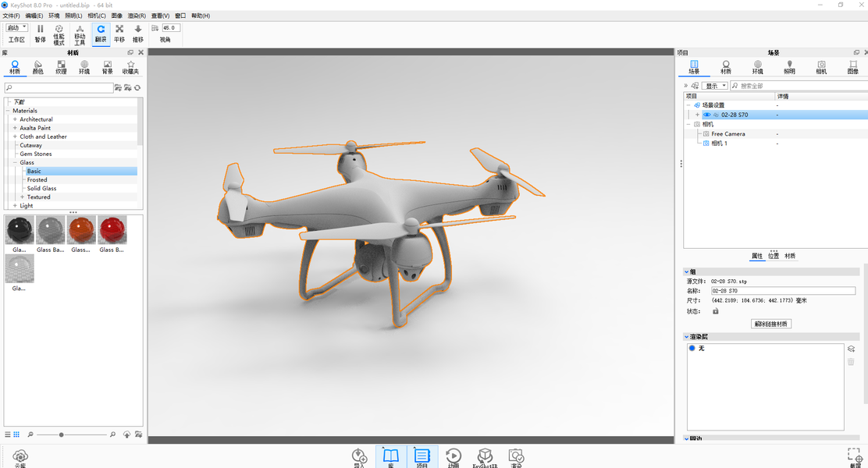Screen dimensions: 868x468
Task: Open the 照明(L) menu
Action: tap(73, 16)
